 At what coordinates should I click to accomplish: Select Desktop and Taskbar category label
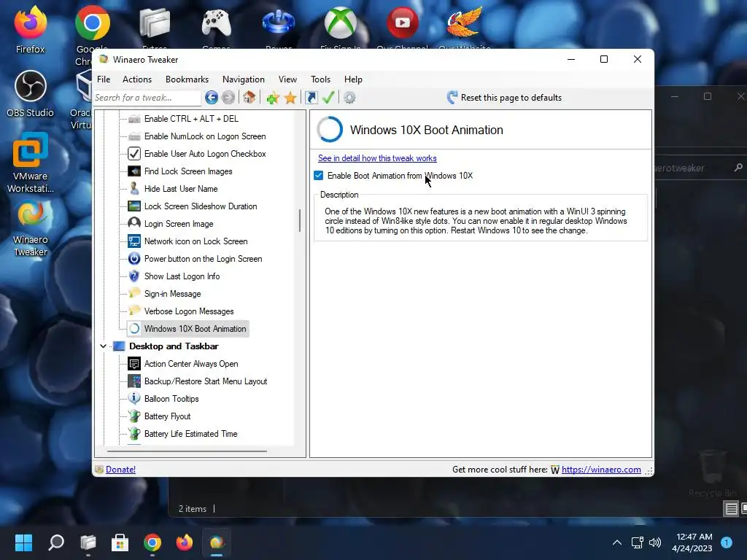pos(174,346)
